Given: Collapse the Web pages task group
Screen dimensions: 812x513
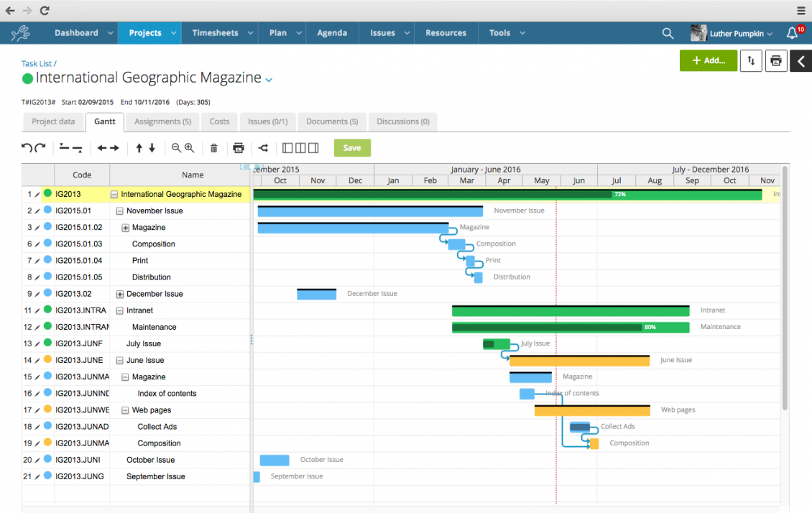Looking at the screenshot, I should coord(125,410).
